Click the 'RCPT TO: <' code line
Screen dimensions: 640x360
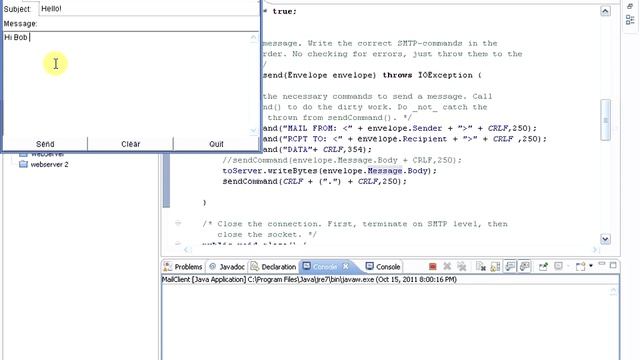click(x=404, y=139)
